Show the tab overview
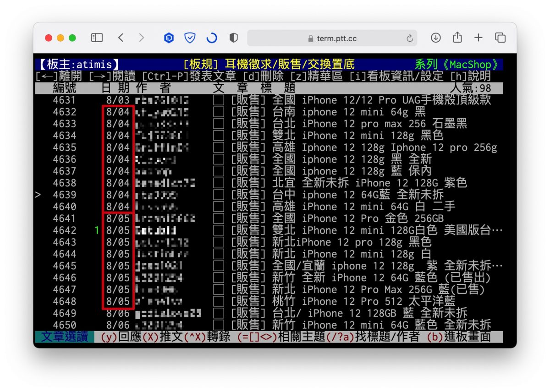 pos(500,38)
